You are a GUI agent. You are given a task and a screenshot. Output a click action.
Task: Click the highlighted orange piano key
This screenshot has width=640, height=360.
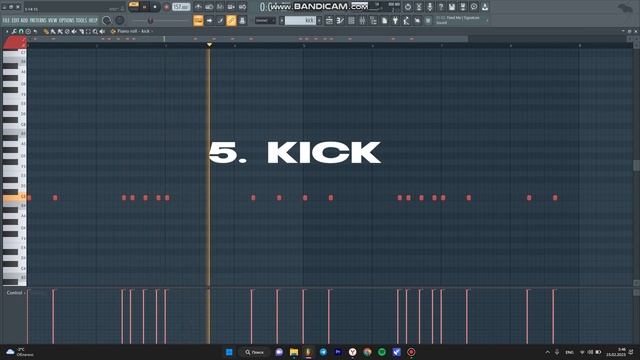pyautogui.click(x=15, y=197)
